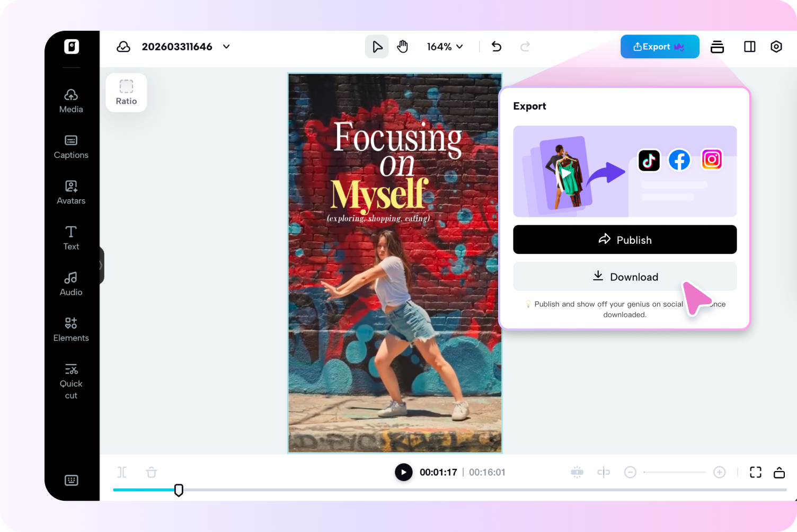Click the CapCut logo icon
Screen dimensions: 797x532
72,47
